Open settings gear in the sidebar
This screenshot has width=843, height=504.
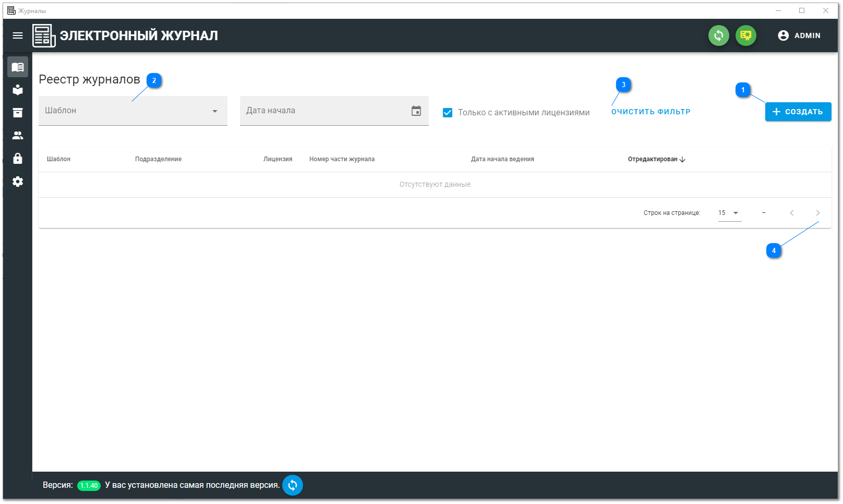pyautogui.click(x=18, y=182)
